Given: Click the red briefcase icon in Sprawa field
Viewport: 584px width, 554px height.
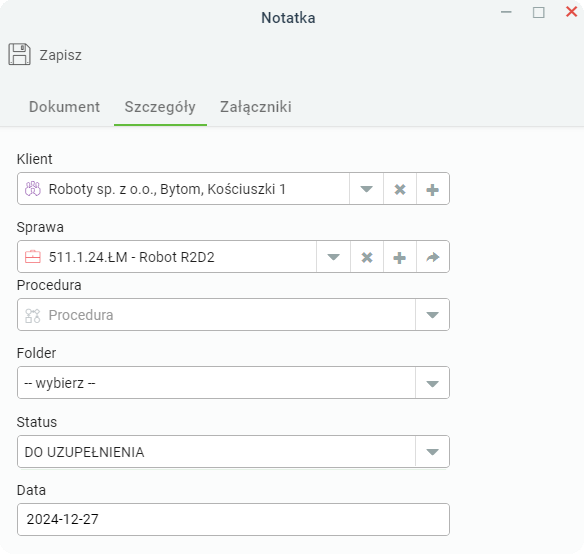Looking at the screenshot, I should (33, 257).
